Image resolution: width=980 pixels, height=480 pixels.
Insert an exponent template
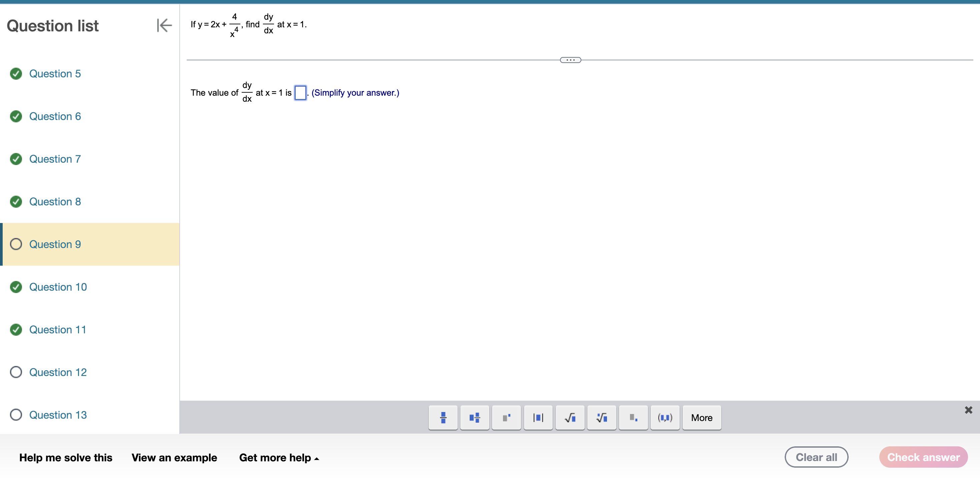[x=506, y=417]
